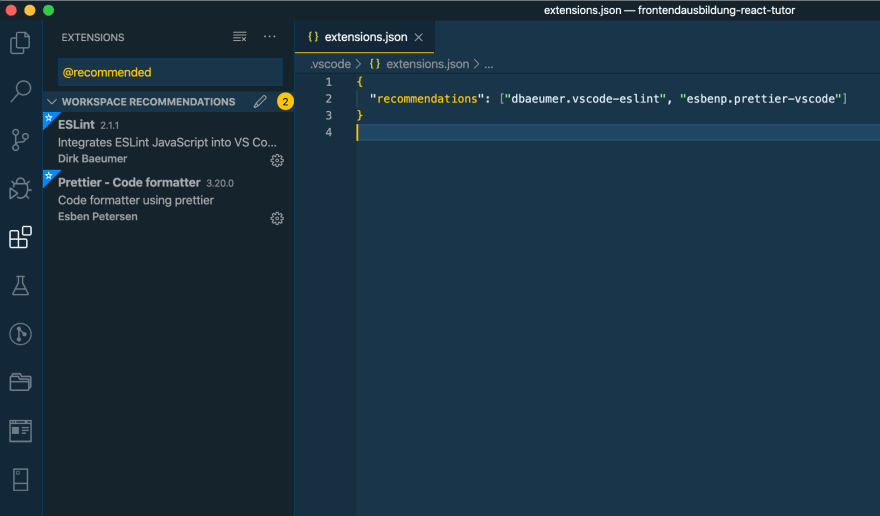880x516 pixels.
Task: Open the bottom notebook icon in activity bar
Action: coord(20,480)
